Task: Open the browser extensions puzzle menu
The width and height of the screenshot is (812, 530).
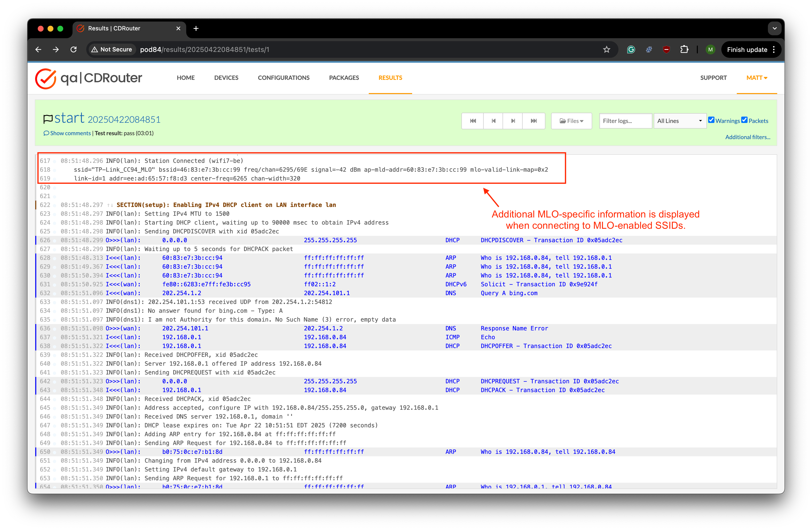Action: pyautogui.click(x=684, y=49)
